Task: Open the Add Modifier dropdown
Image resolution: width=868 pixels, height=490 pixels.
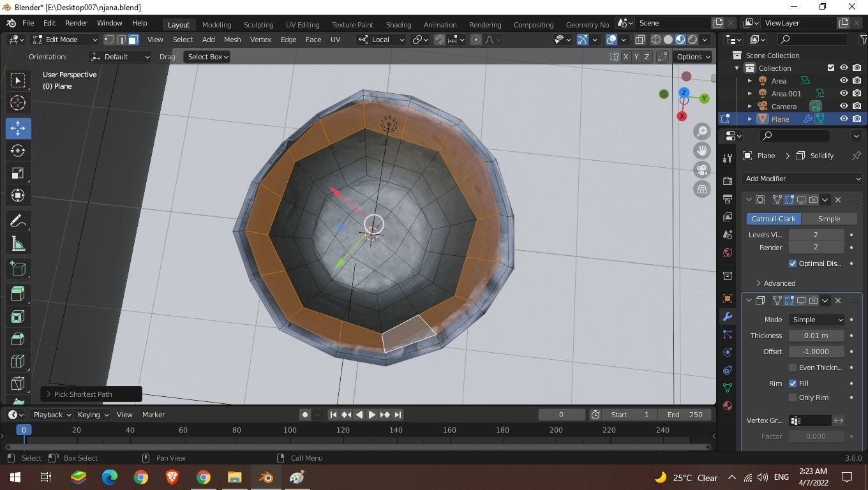Action: pyautogui.click(x=802, y=179)
